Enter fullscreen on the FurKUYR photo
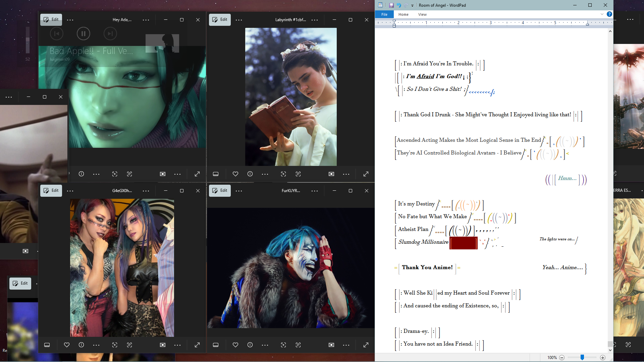 pos(366,345)
